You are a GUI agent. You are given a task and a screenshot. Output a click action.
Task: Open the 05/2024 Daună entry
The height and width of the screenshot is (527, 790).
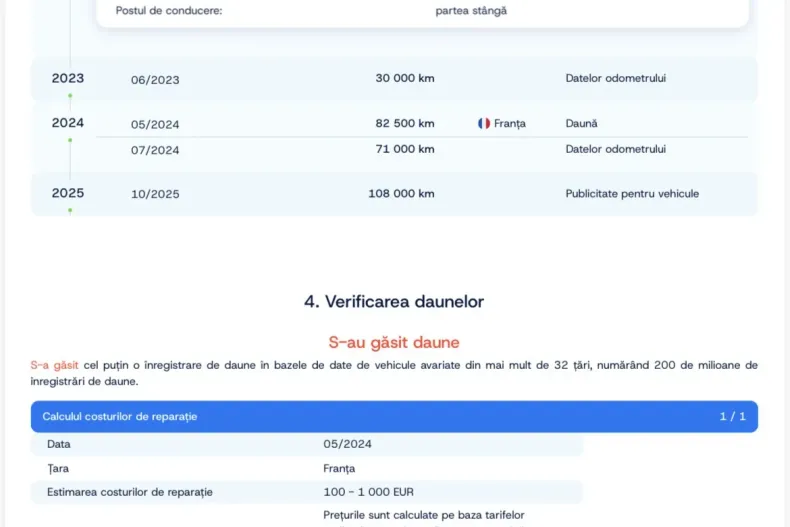(422, 123)
